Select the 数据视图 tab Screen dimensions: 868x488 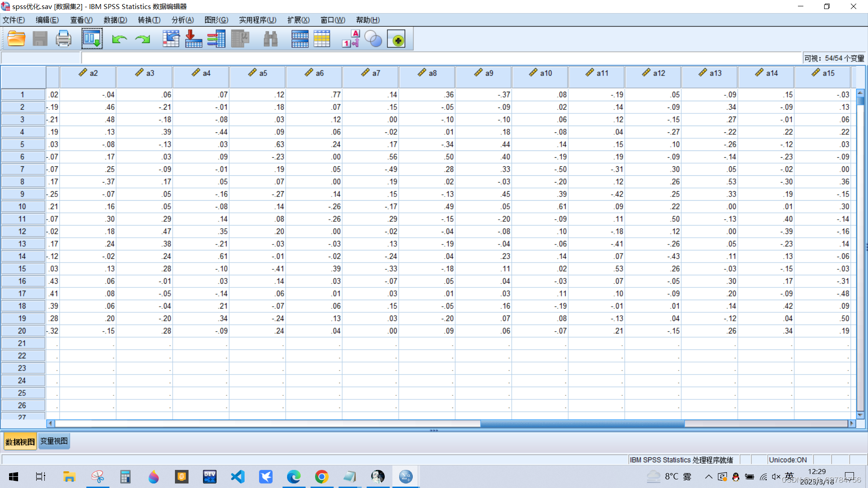pos(20,441)
